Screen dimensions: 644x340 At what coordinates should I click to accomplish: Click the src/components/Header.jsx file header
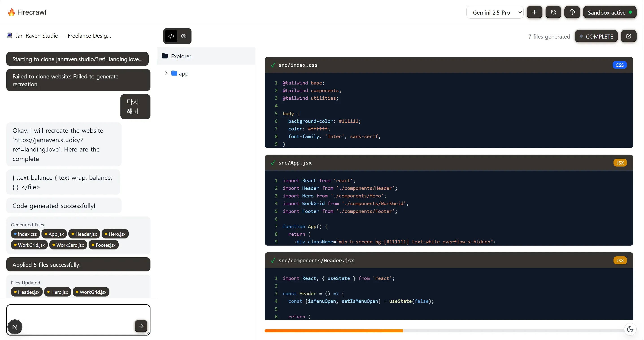point(449,260)
